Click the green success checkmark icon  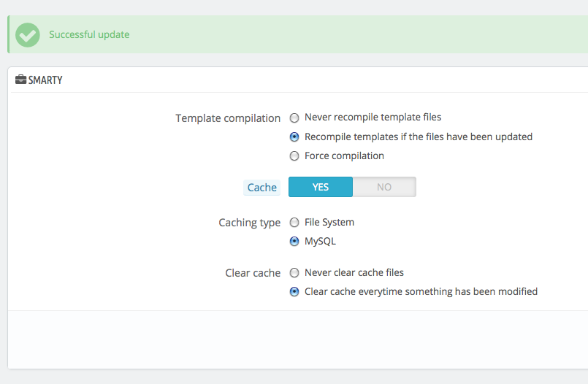[x=27, y=35]
